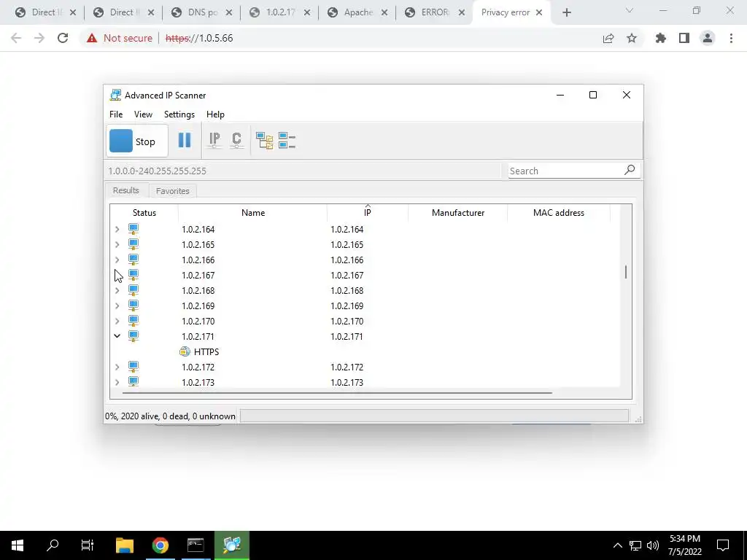The width and height of the screenshot is (747, 560).
Task: Collapse the 1.0.2.171 row
Action: pyautogui.click(x=117, y=335)
